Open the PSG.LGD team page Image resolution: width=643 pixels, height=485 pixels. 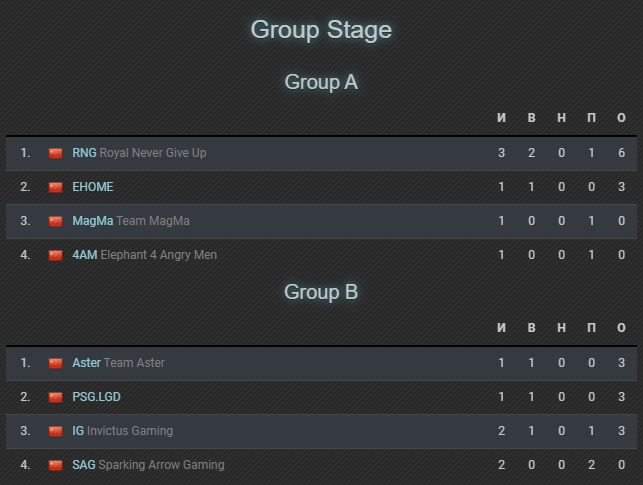[96, 397]
